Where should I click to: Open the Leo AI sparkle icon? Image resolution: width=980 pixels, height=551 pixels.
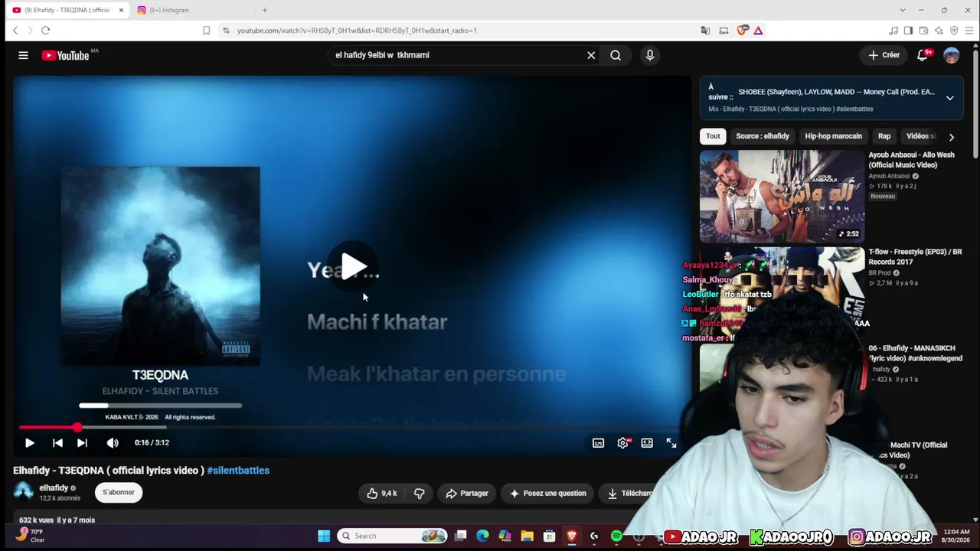point(939,31)
